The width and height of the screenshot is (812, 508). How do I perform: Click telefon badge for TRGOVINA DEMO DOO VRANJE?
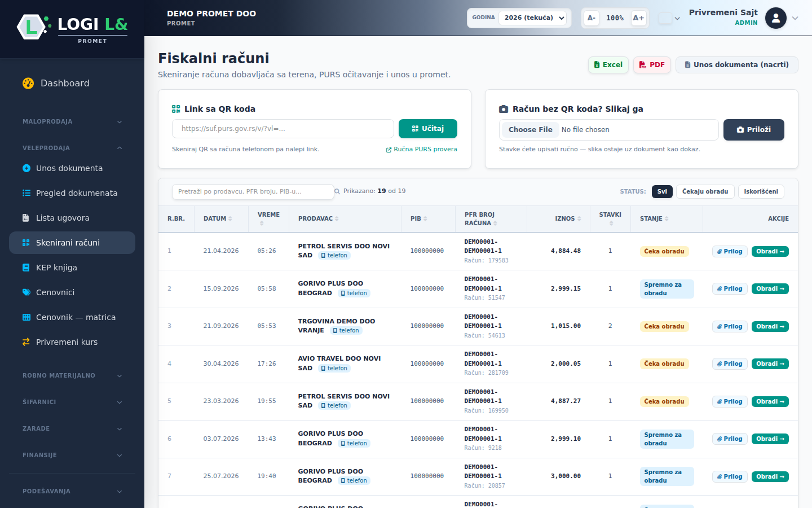[x=346, y=331]
